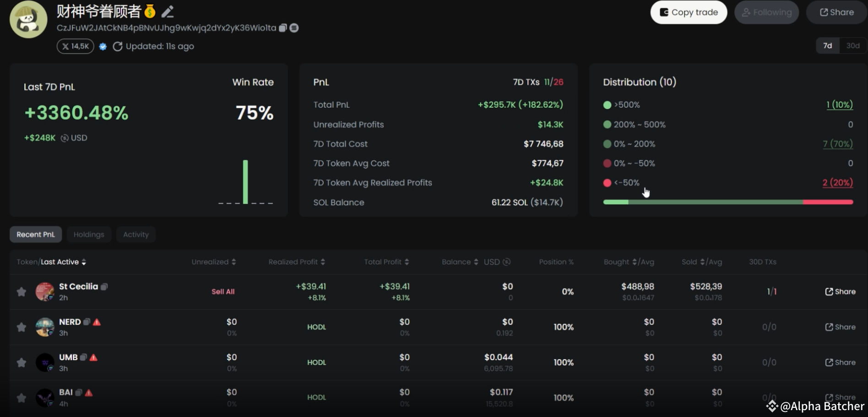Open the Holdings tab
Screen dimensions: 868x417
(x=89, y=235)
